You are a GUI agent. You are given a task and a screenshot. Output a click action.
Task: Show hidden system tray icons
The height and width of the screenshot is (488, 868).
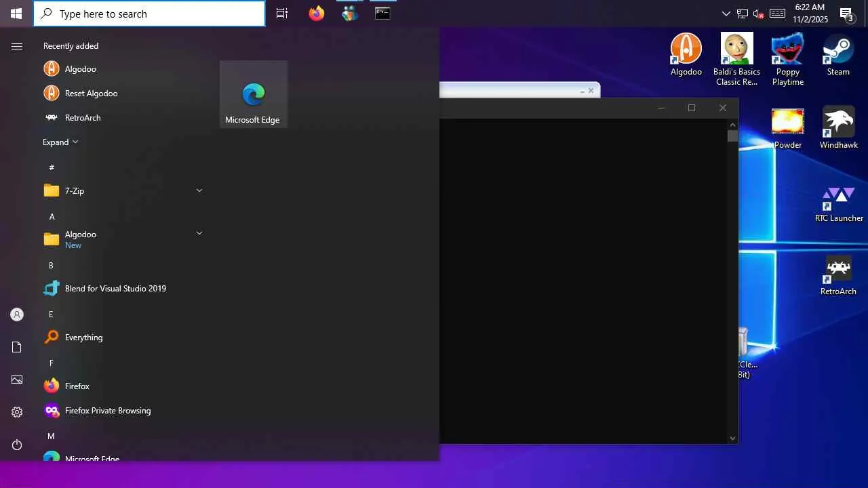pos(726,14)
